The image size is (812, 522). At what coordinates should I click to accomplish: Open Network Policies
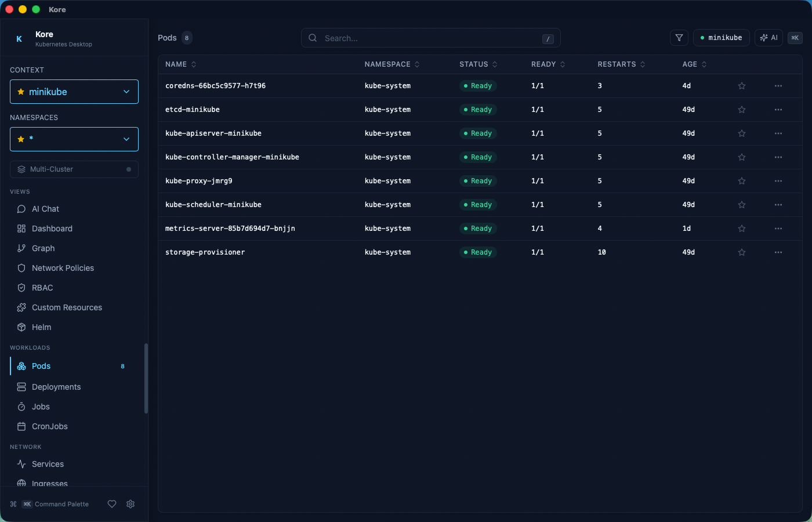click(x=62, y=268)
